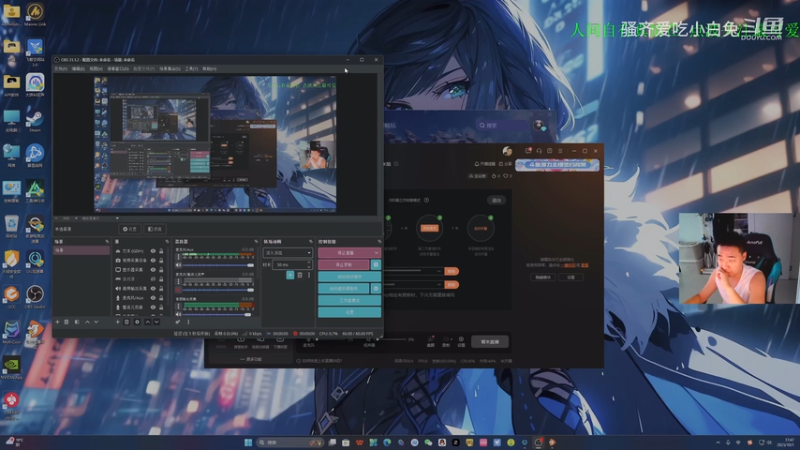The height and width of the screenshot is (450, 800).
Task: Add a transition with the blue plus icon
Action: pos(290,275)
